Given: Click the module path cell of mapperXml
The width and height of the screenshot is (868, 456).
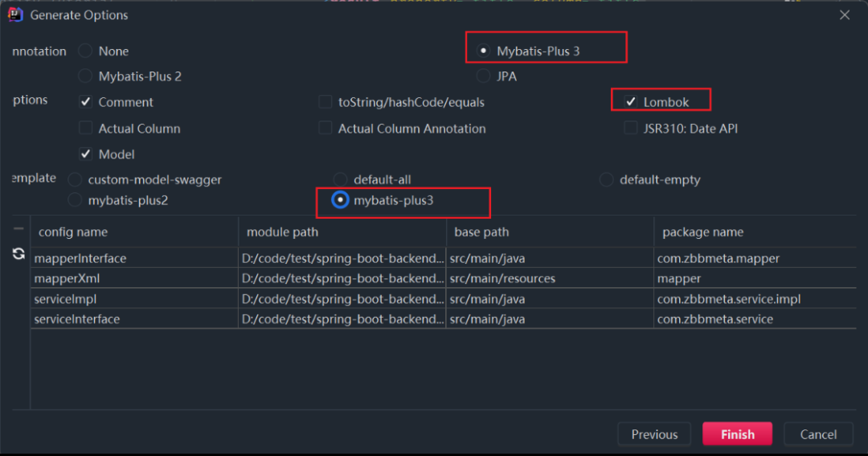Looking at the screenshot, I should [342, 278].
